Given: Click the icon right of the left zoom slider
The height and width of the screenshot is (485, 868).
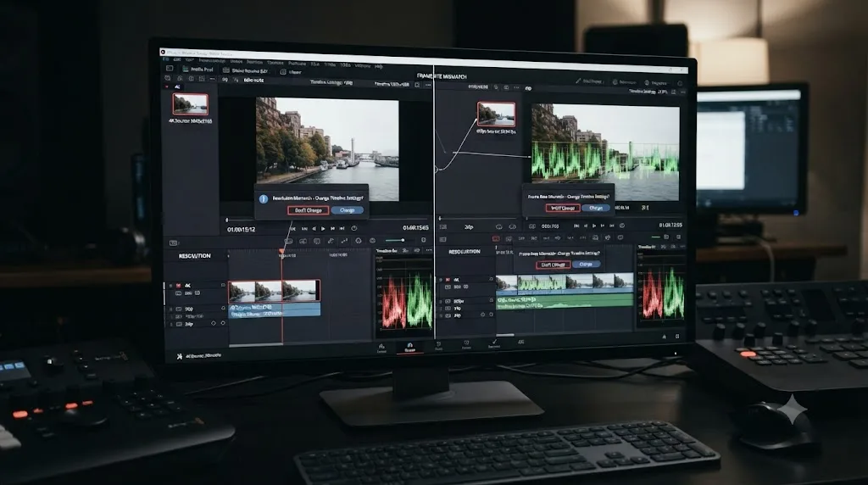Looking at the screenshot, I should (x=424, y=240).
